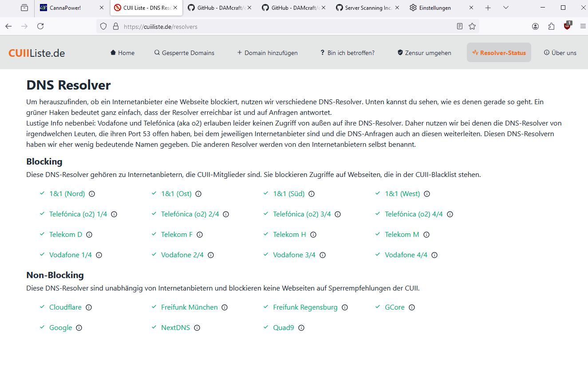Screen dimensions: 588x389
Task: Click the cuiiliste.de URL address field
Action: point(284,27)
